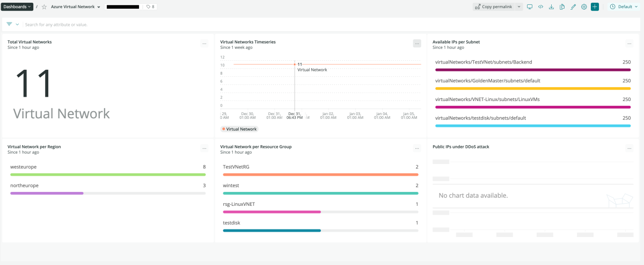Favorite the dashboard with the star icon

pos(44,7)
